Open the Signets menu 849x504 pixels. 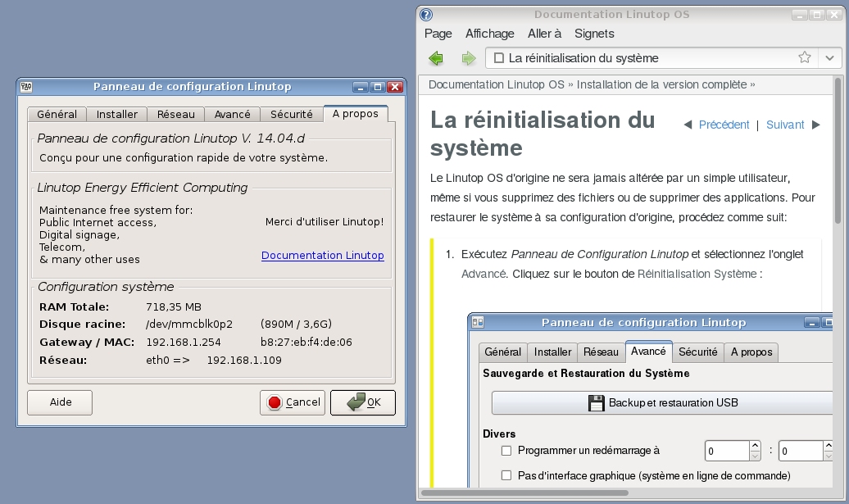[x=594, y=34]
